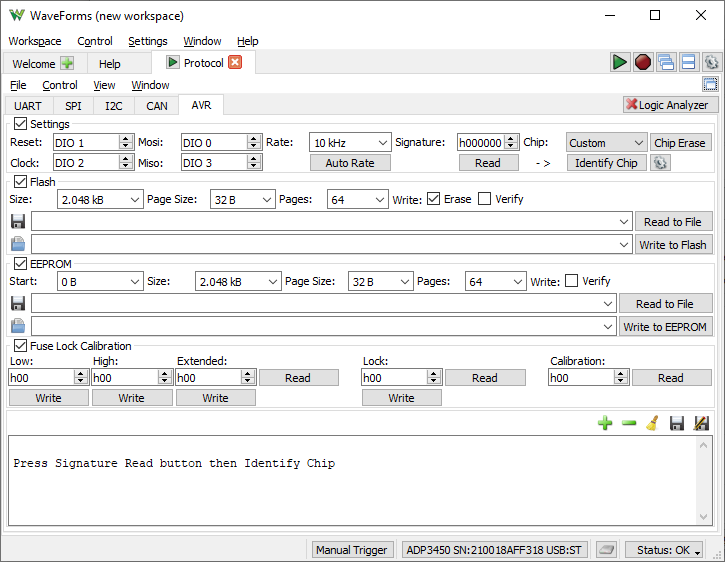This screenshot has height=562, width=725.
Task: Click the Identify Chip button
Action: [x=606, y=162]
